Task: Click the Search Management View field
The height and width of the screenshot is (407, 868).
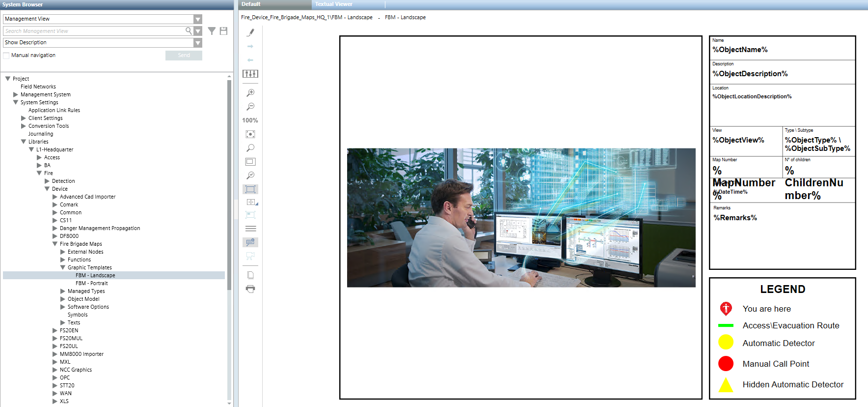Action: point(93,31)
